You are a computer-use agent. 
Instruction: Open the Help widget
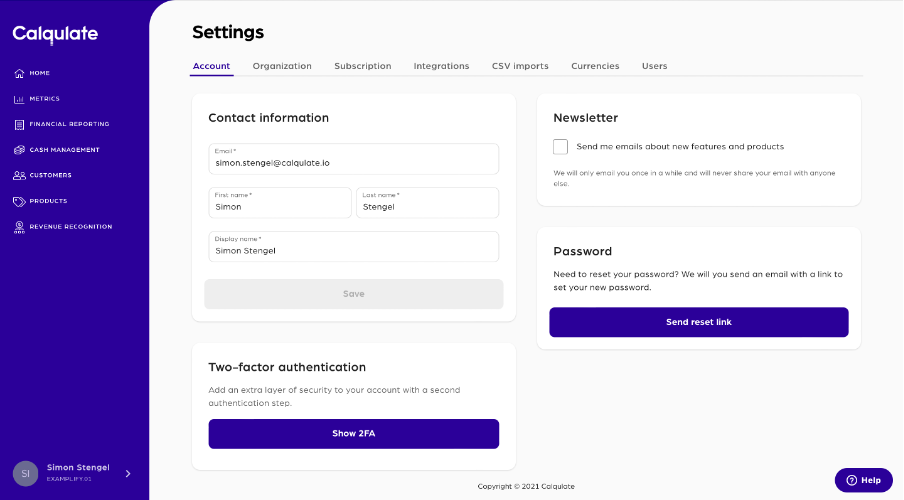pyautogui.click(x=863, y=480)
